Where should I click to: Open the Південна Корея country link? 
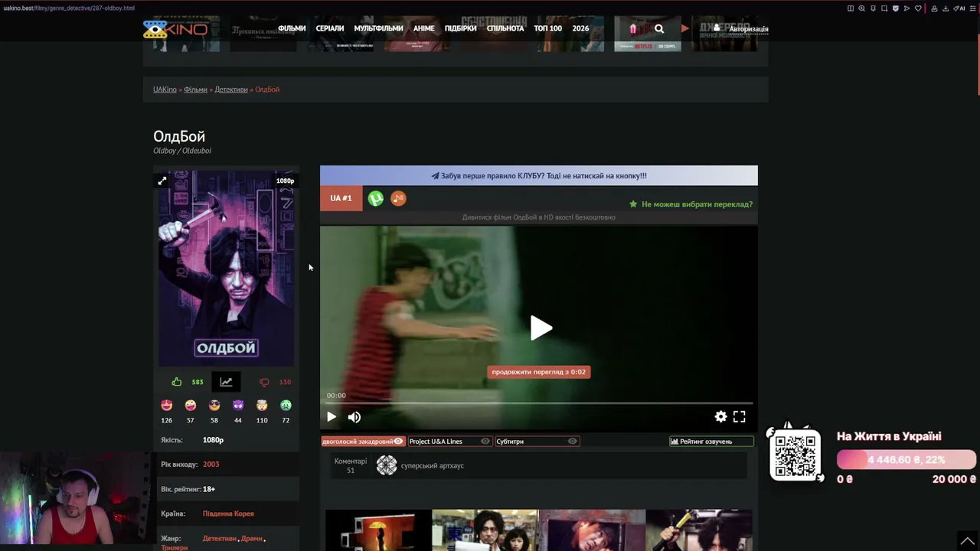click(228, 514)
